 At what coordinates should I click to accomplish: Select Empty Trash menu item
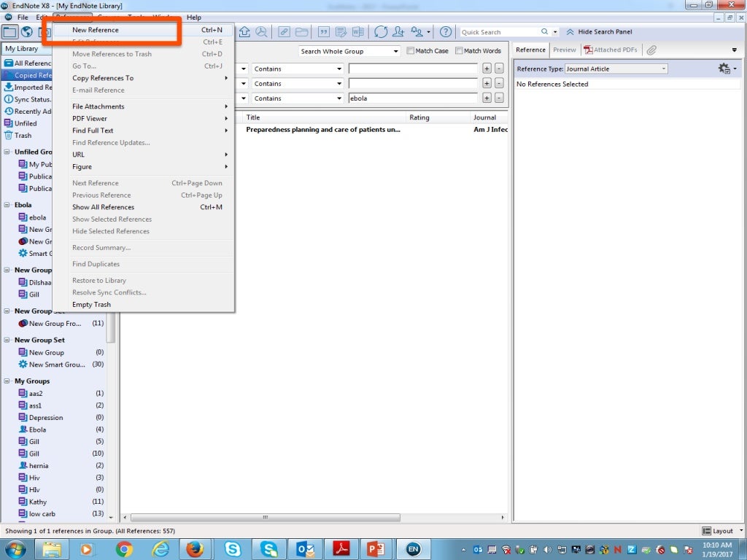144,305
